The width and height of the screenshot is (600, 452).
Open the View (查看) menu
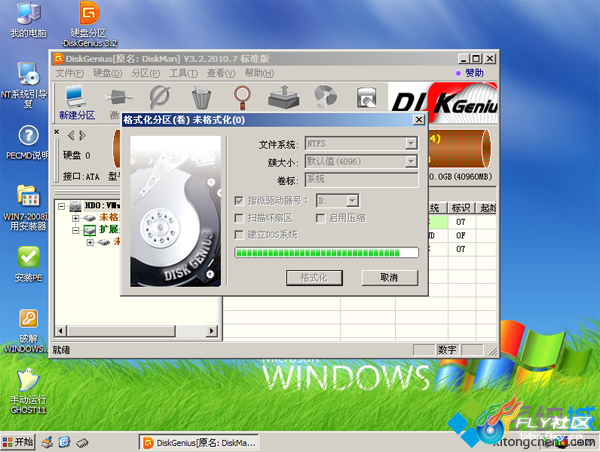(221, 73)
